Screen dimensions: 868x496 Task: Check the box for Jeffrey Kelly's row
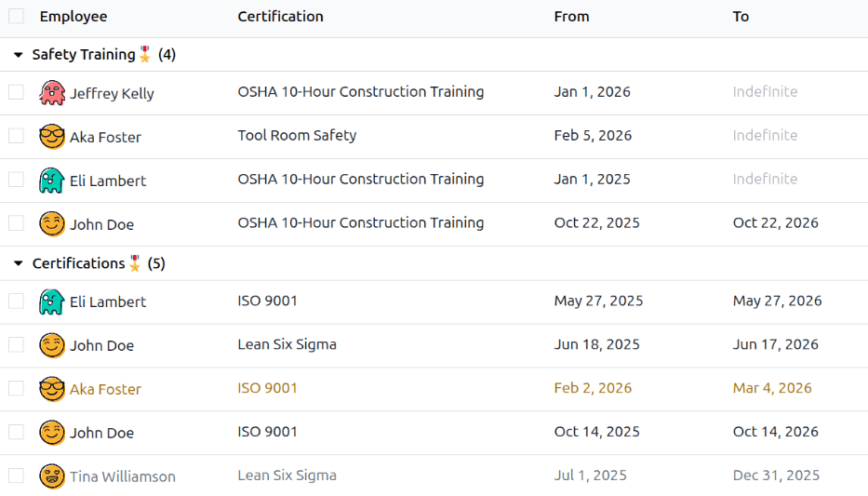click(x=16, y=92)
